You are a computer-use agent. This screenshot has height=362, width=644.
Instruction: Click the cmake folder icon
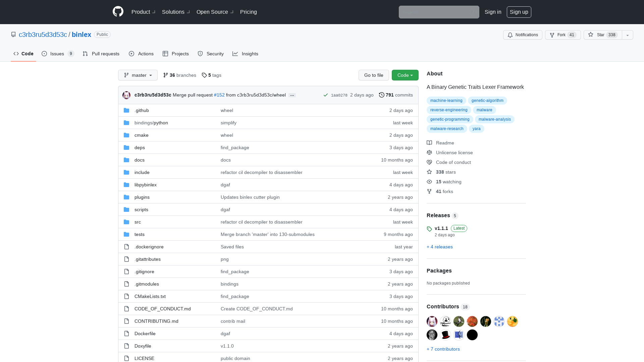126,135
